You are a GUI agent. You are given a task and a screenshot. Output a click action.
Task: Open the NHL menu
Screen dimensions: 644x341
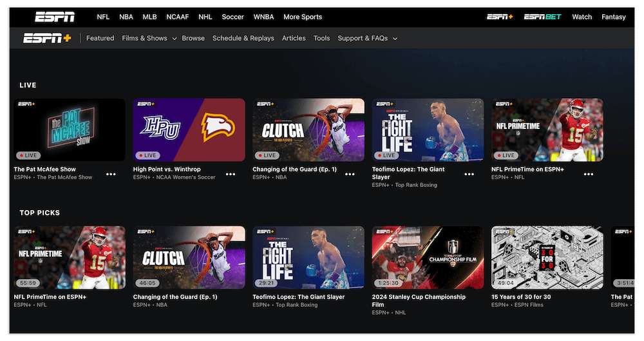pos(205,17)
